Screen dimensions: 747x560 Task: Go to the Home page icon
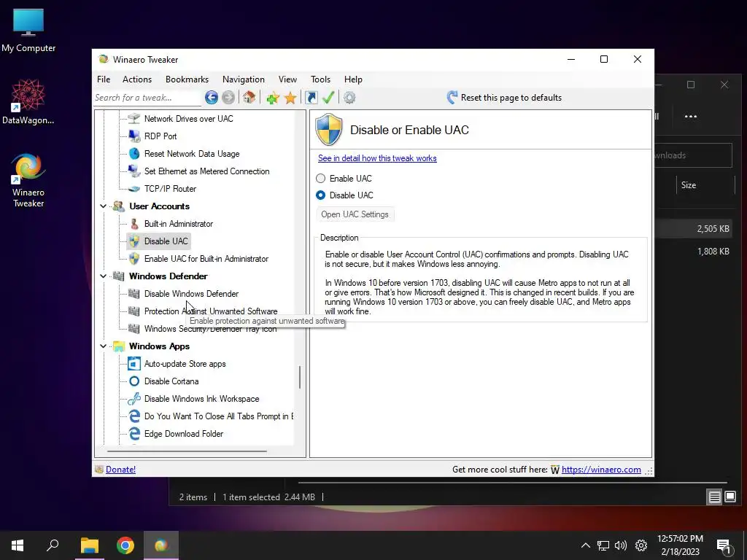249,98
